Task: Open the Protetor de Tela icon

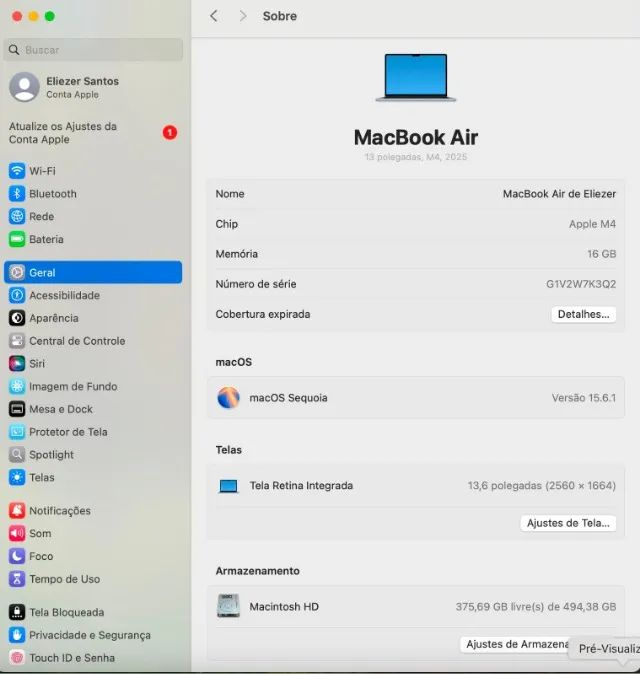Action: pyautogui.click(x=17, y=432)
